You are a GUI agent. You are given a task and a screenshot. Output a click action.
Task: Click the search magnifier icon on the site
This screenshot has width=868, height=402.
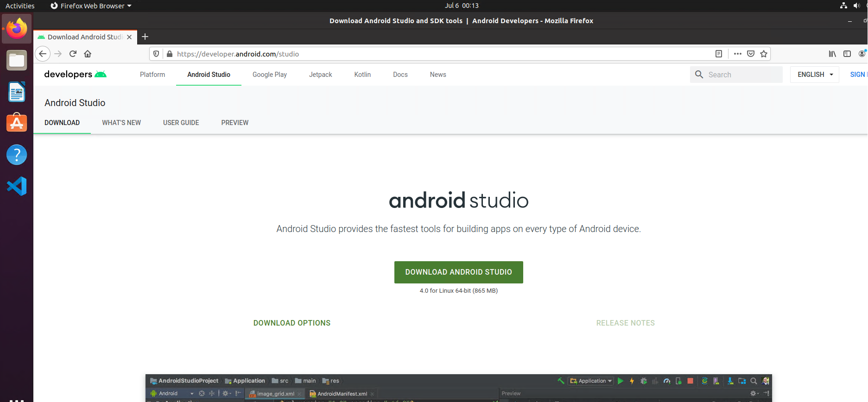[699, 74]
